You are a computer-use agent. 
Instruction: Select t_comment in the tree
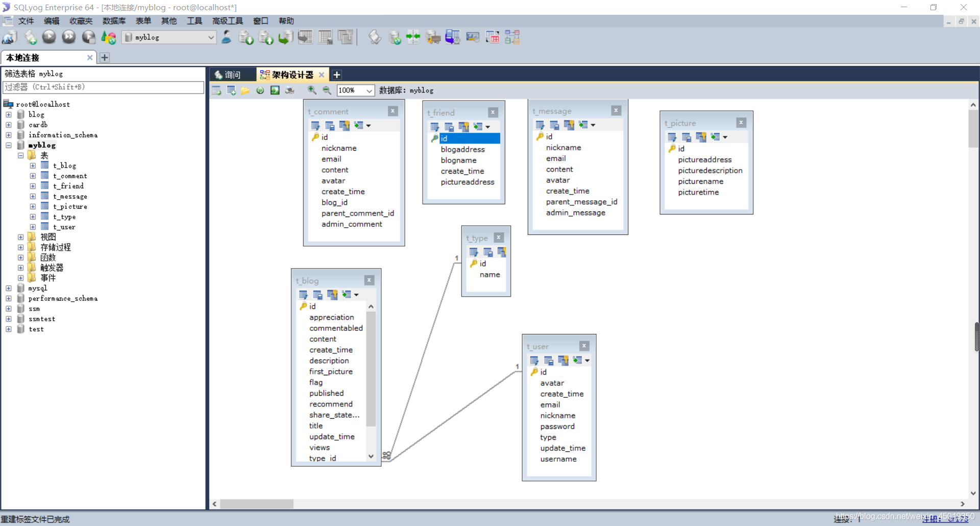point(70,176)
